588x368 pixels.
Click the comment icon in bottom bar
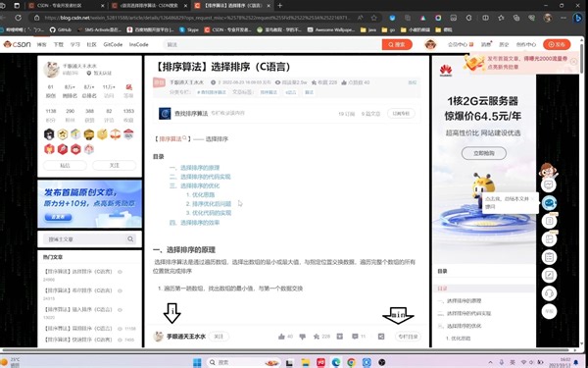pyautogui.click(x=355, y=337)
